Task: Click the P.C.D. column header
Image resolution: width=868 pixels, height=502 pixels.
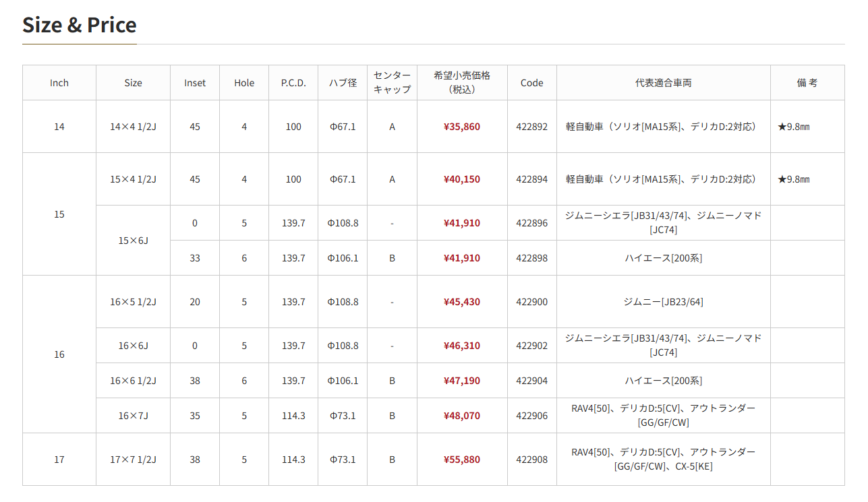Action: point(293,83)
